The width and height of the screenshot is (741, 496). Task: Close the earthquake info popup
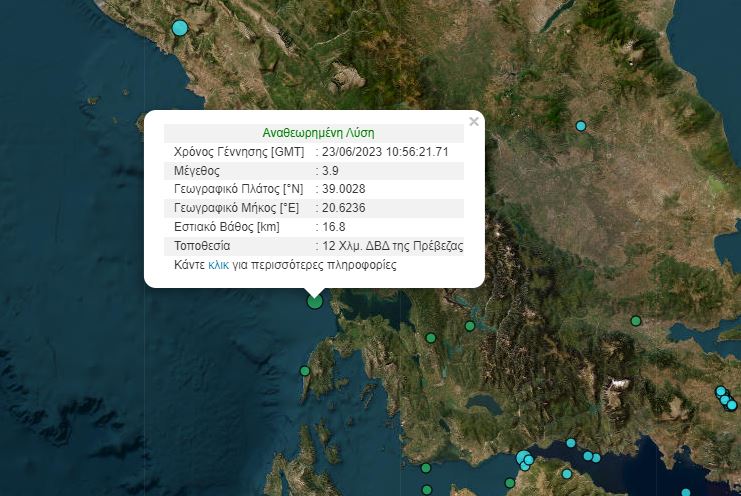tap(474, 122)
